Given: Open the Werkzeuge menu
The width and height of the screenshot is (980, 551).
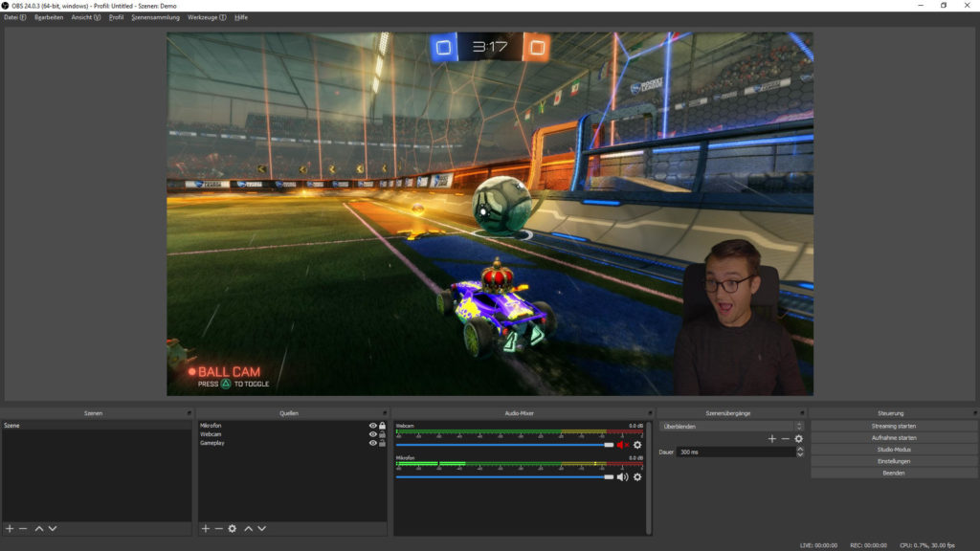Looking at the screenshot, I should pyautogui.click(x=207, y=17).
